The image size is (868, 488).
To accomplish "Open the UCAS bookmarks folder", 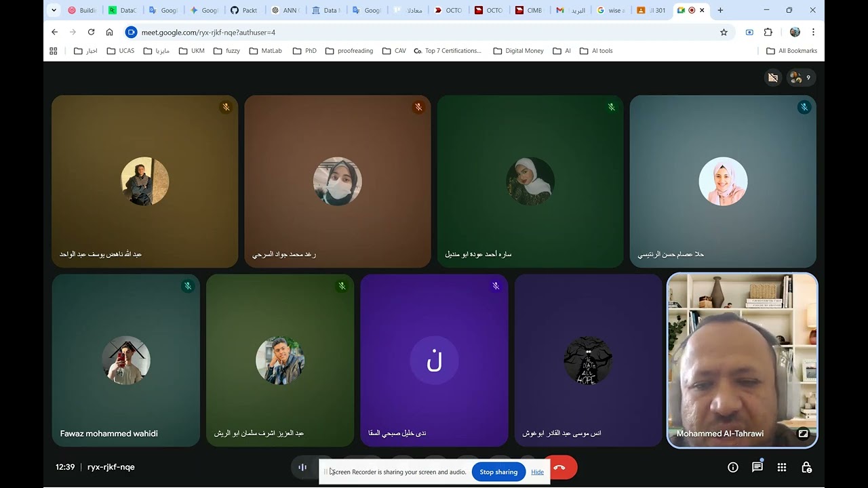I will click(x=121, y=51).
